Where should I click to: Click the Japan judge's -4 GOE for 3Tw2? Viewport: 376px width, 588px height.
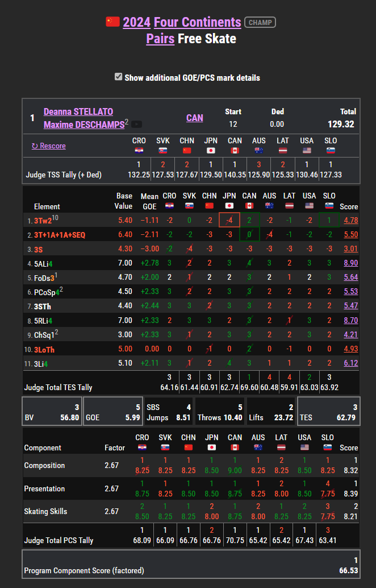coord(229,220)
